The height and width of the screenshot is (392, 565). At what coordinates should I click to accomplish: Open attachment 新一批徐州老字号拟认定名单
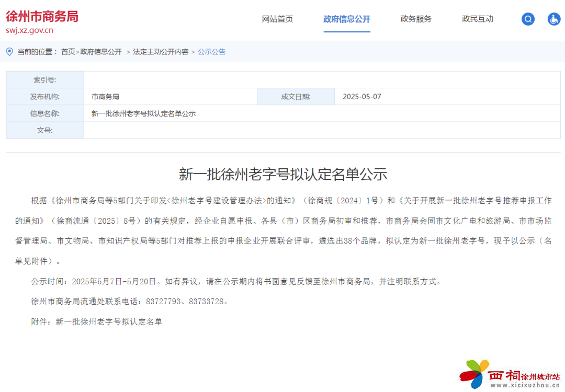coord(109,321)
